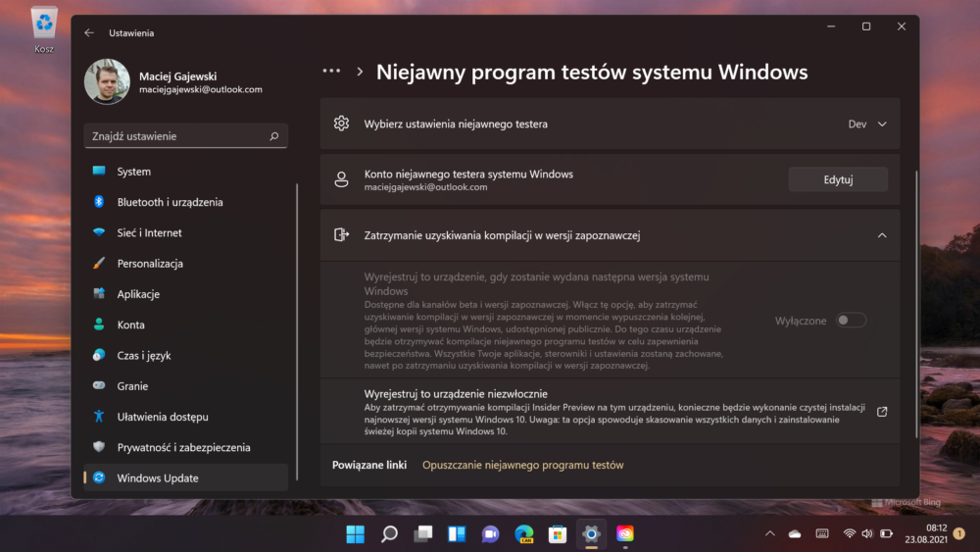Click the Wi-Fi tray icon
Viewport: 980px width, 552px height.
click(x=849, y=534)
